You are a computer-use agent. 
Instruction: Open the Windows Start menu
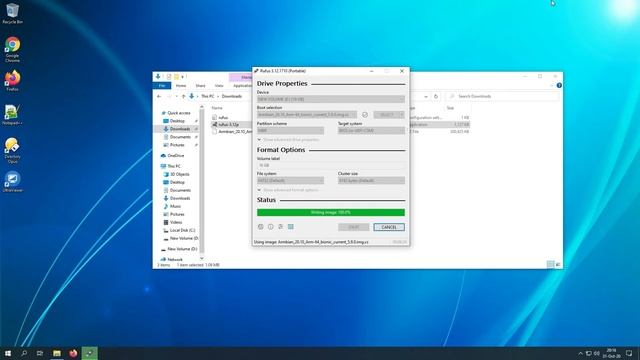pyautogui.click(x=7, y=353)
